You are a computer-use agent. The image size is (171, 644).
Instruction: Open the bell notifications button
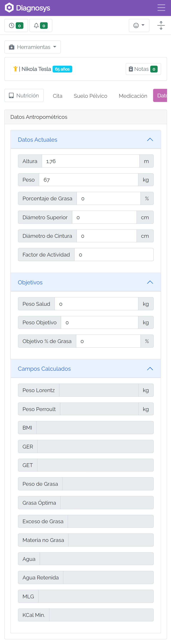coord(41,26)
